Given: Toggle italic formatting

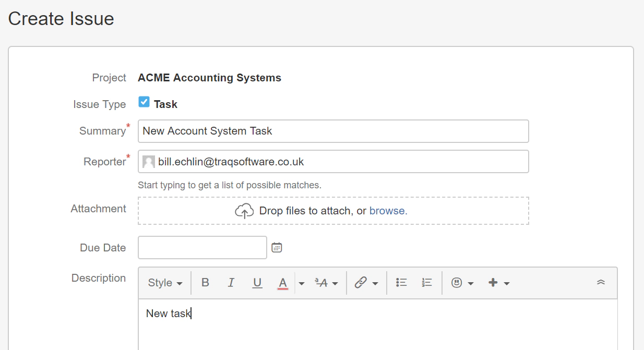Looking at the screenshot, I should click(x=231, y=282).
